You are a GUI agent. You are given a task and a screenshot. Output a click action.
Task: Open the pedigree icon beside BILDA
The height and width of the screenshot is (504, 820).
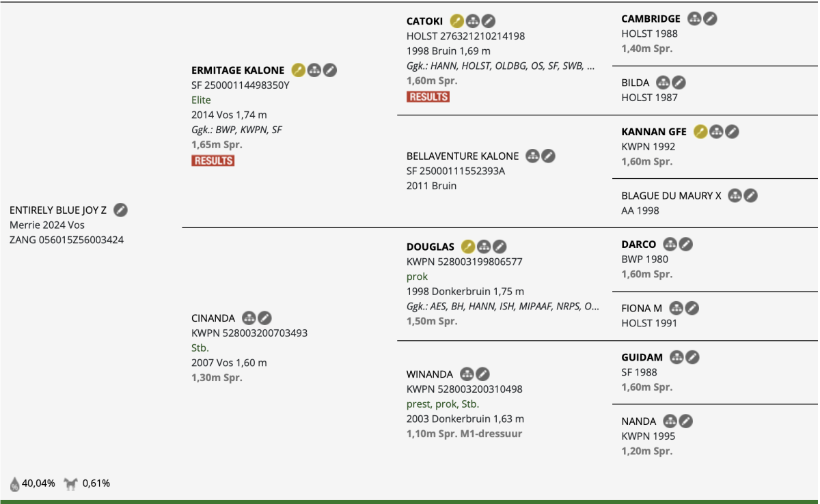click(663, 82)
